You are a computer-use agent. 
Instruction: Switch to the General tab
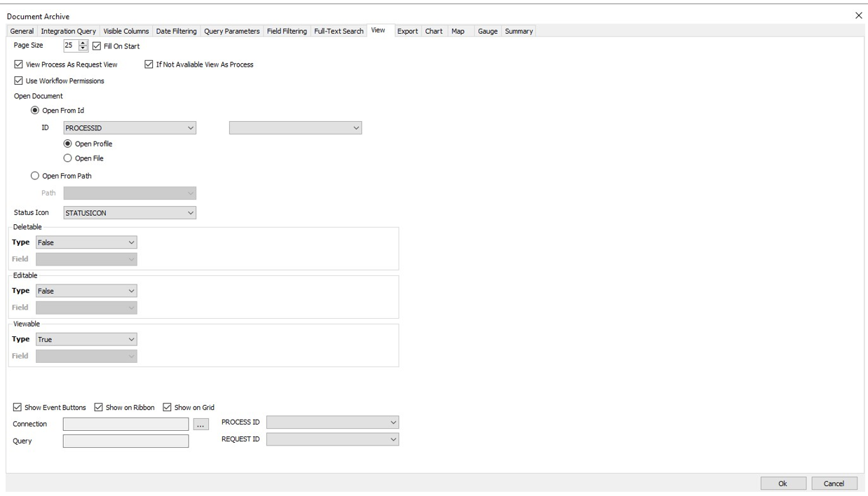[22, 32]
